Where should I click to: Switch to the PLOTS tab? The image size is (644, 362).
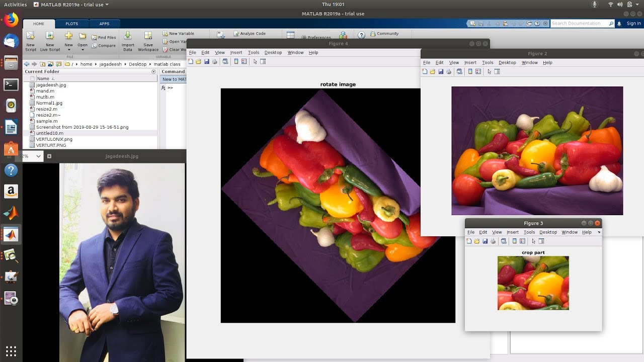click(72, 24)
